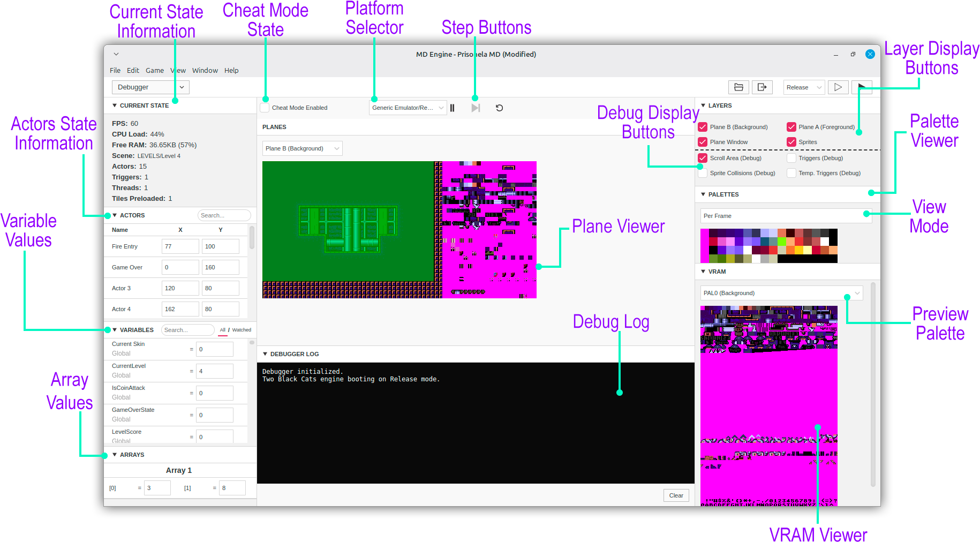Image resolution: width=980 pixels, height=542 pixels.
Task: Click the outlined play button
Action: pos(838,87)
